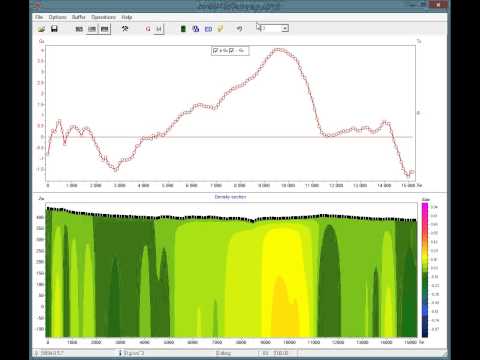This screenshot has width=480, height=360.
Task: Click the green block toolbar icon
Action: pos(183,29)
